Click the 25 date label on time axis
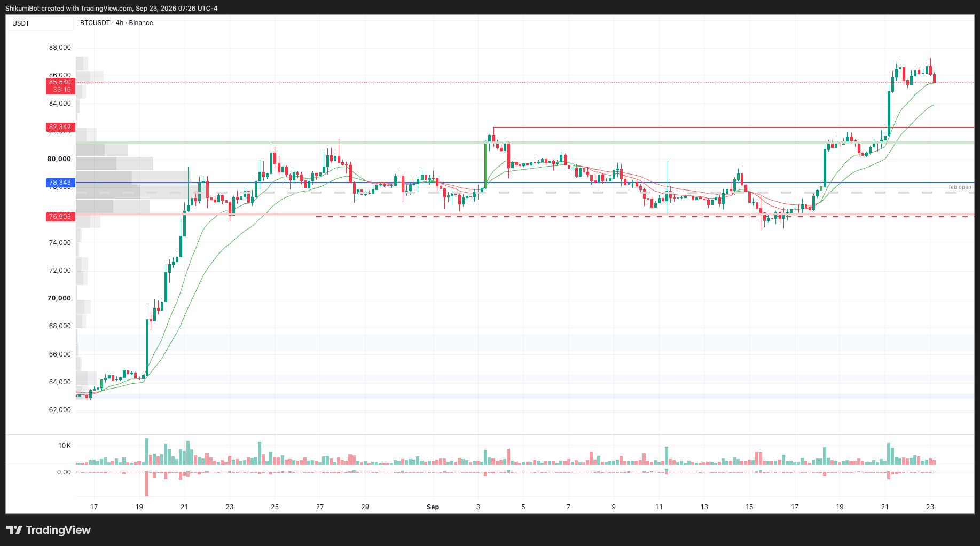Screen dimensions: 980x546 pos(275,507)
